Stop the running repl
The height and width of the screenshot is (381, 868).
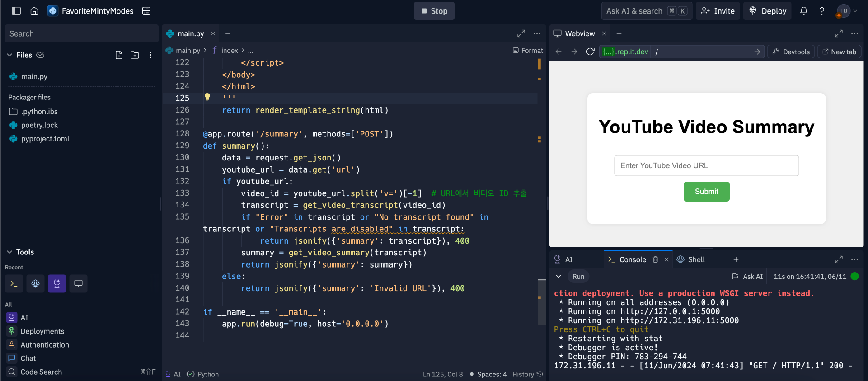(x=434, y=11)
